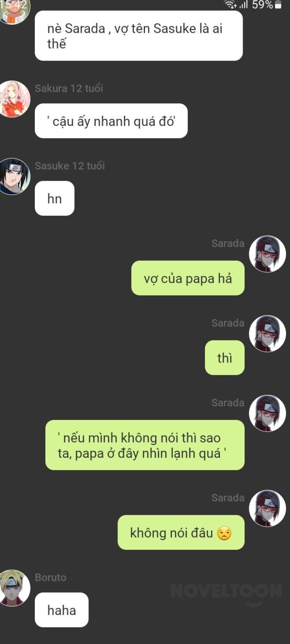This screenshot has width=290, height=644.
Task: Tap the 'Boruto' sender name
Action: click(50, 577)
